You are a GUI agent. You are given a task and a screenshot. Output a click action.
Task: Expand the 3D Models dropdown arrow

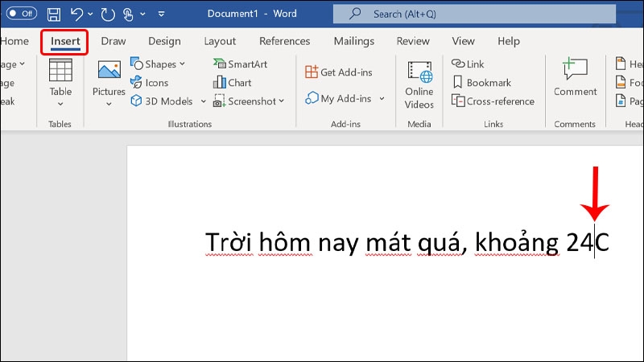[203, 101]
